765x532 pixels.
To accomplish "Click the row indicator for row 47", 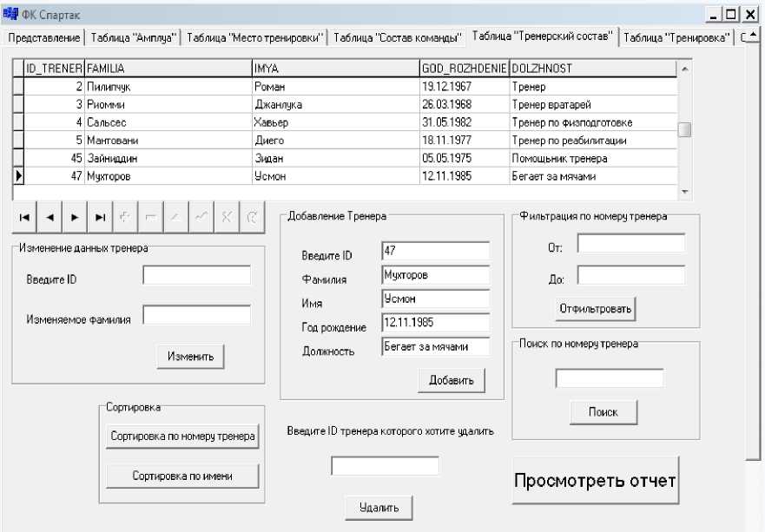I will pyautogui.click(x=18, y=176).
